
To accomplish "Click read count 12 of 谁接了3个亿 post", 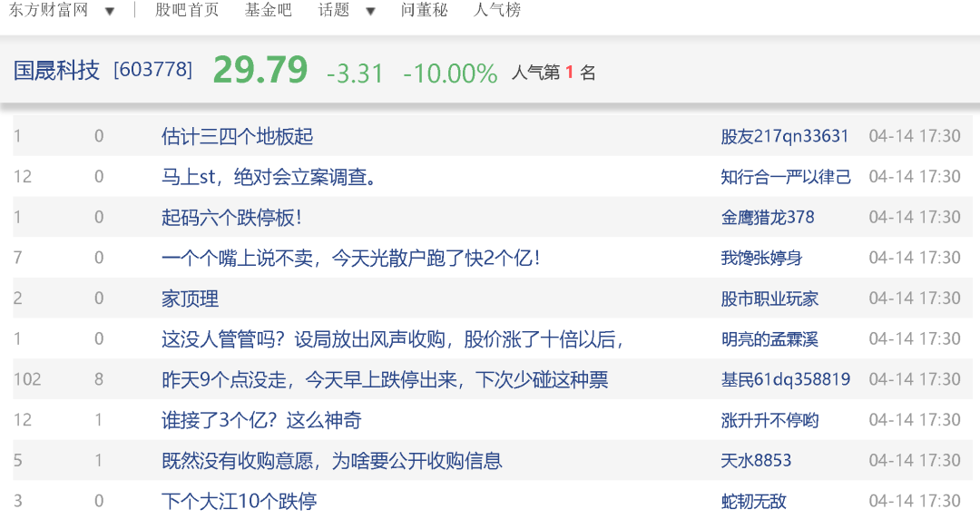I will point(23,420).
